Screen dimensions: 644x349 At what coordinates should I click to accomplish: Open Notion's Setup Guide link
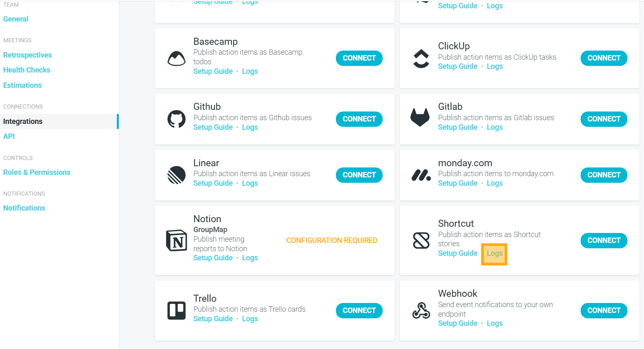[x=213, y=258]
